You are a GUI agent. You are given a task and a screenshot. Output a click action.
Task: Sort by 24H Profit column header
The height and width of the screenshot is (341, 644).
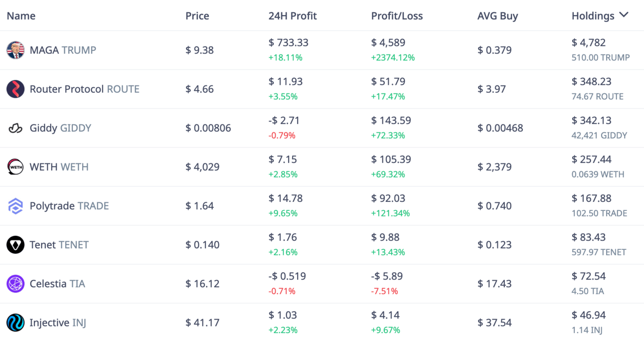pyautogui.click(x=293, y=16)
